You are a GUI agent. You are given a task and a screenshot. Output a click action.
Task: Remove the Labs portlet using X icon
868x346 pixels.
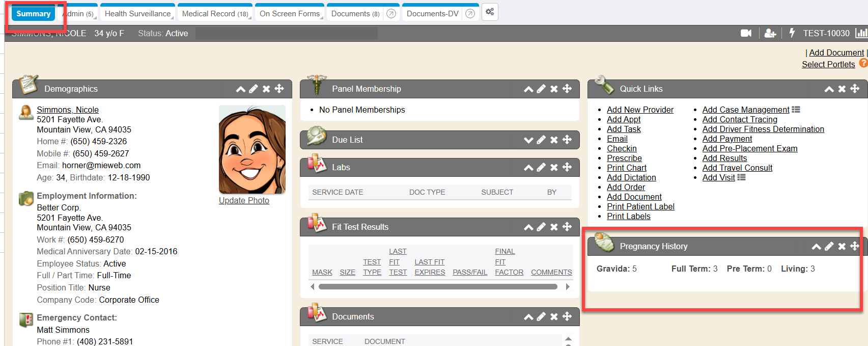pos(554,167)
